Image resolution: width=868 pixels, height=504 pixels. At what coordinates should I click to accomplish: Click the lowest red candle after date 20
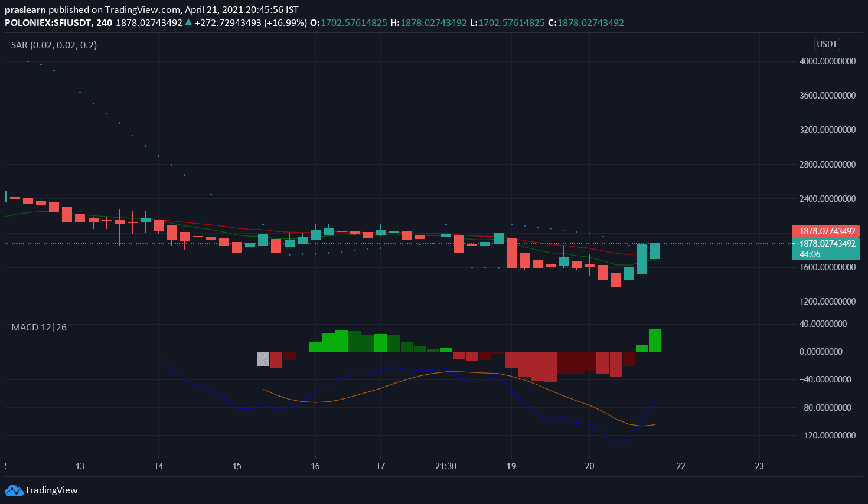point(616,280)
